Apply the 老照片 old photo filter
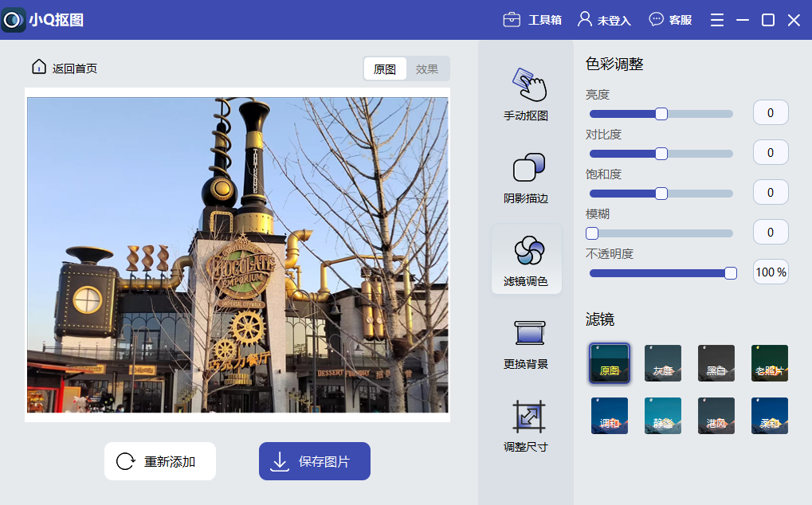812x505 pixels. point(770,363)
